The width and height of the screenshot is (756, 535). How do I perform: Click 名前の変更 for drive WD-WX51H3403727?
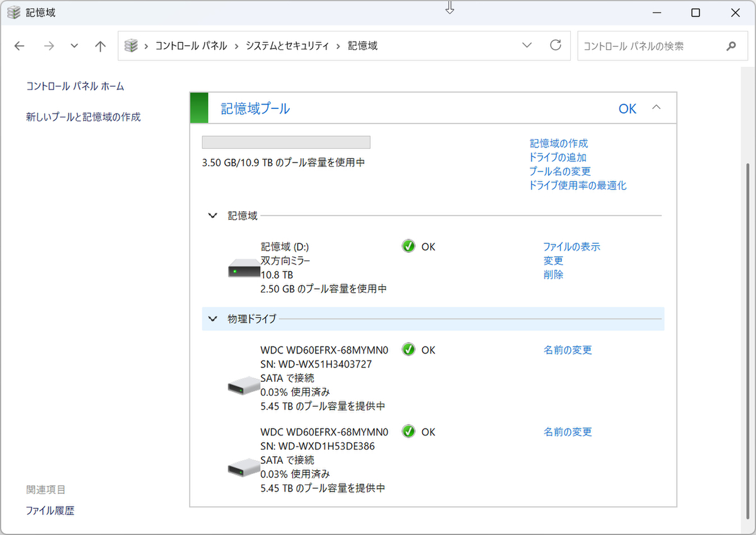(x=568, y=350)
